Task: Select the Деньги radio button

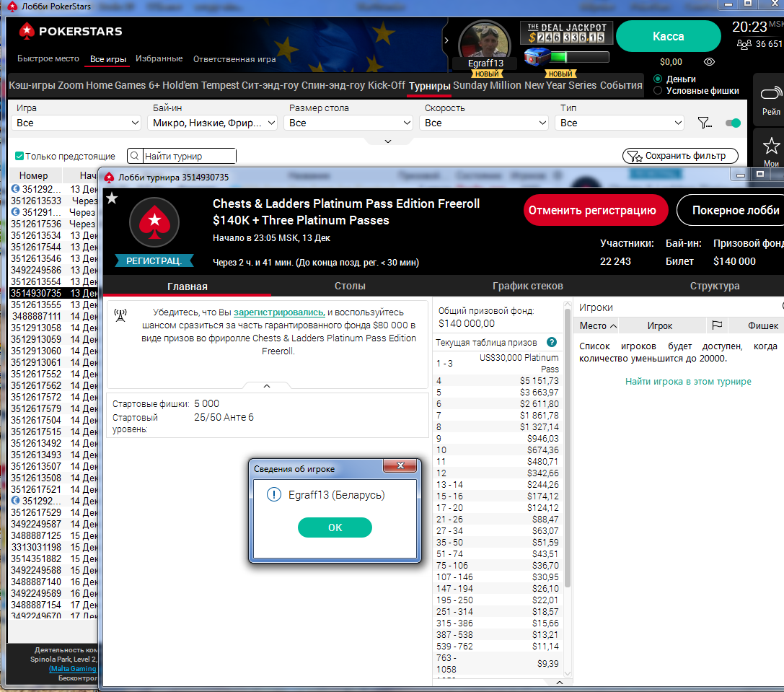Action: click(658, 79)
